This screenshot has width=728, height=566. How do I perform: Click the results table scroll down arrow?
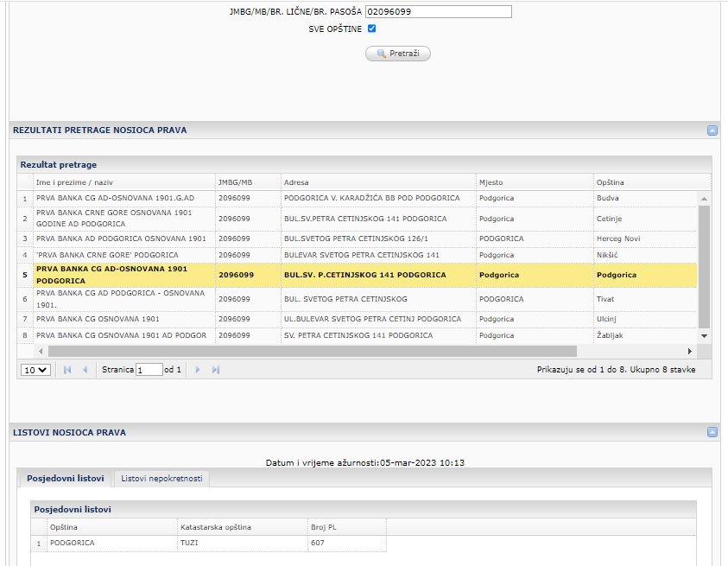[x=705, y=336]
